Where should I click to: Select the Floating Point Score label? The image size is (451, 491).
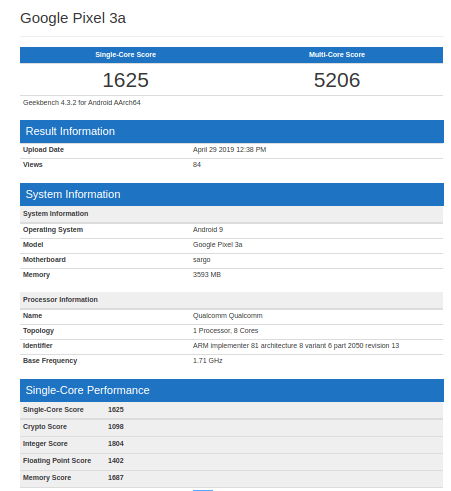(57, 461)
